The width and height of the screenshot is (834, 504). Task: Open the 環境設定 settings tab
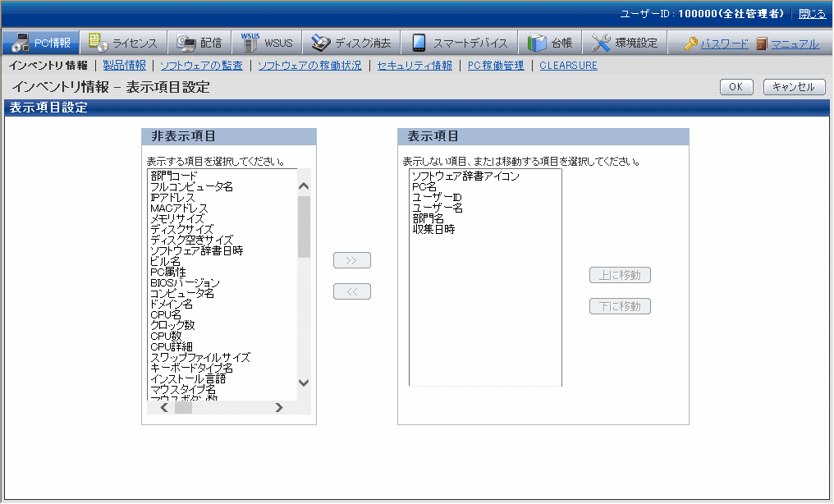(x=625, y=44)
